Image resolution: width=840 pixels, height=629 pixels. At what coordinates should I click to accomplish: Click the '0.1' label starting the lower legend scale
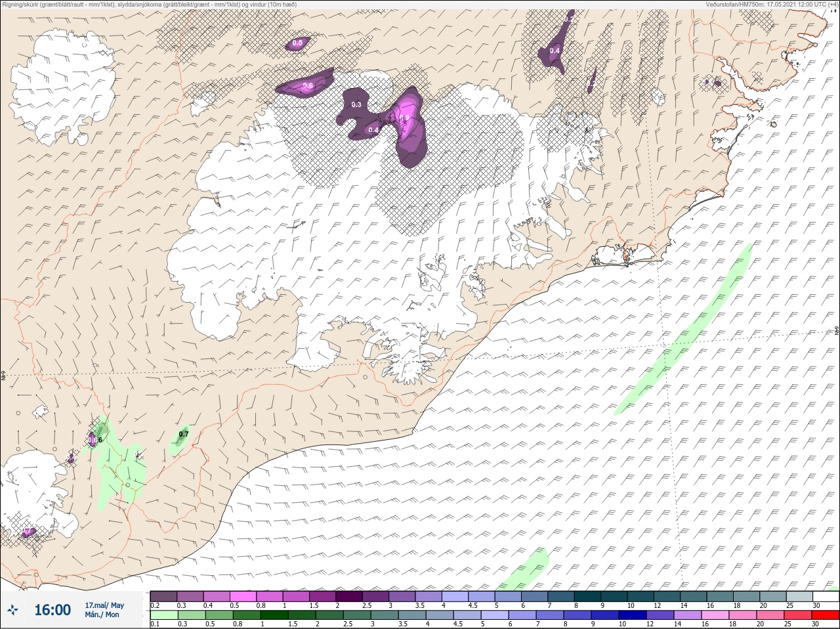[x=155, y=624]
